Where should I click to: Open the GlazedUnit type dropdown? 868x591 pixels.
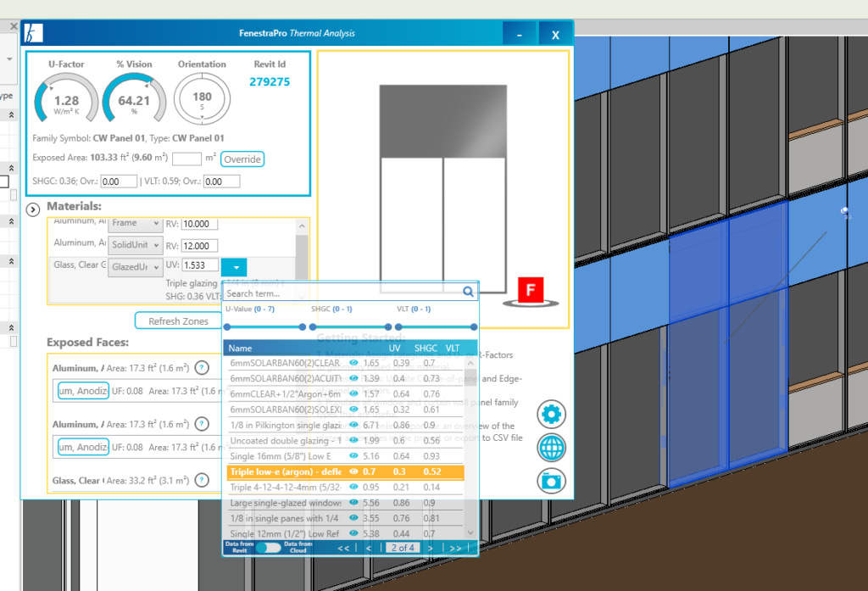(x=135, y=267)
